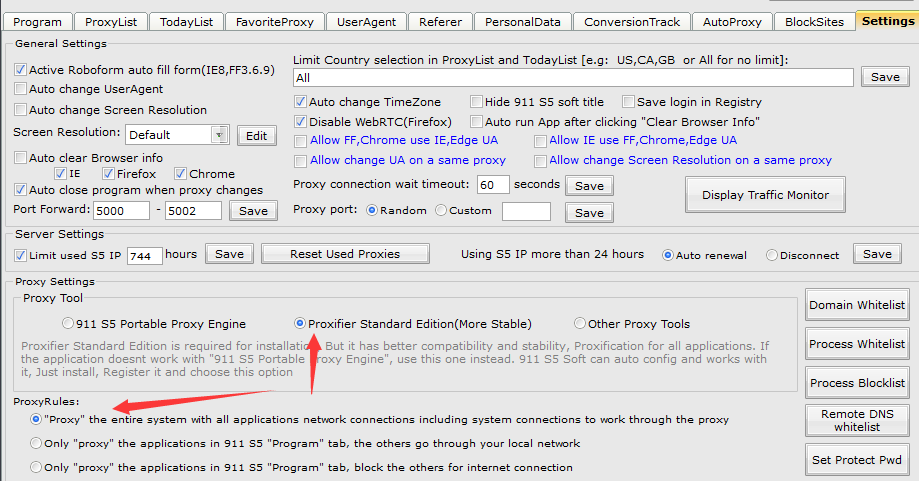This screenshot has height=481, width=919.
Task: Toggle Auto close program when proxy changes
Action: tap(21, 190)
